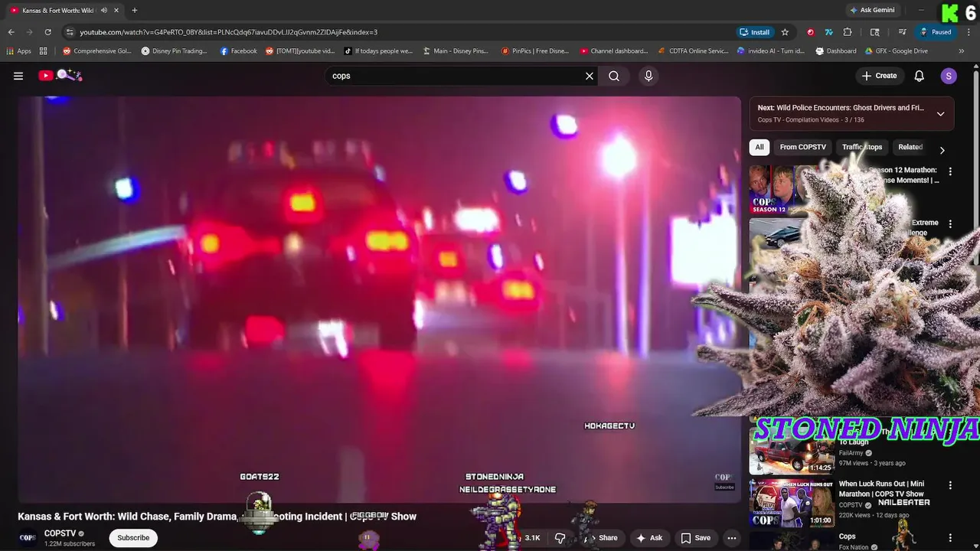Open the invideo AI bookmark
Image resolution: width=980 pixels, height=551 pixels.
click(770, 51)
